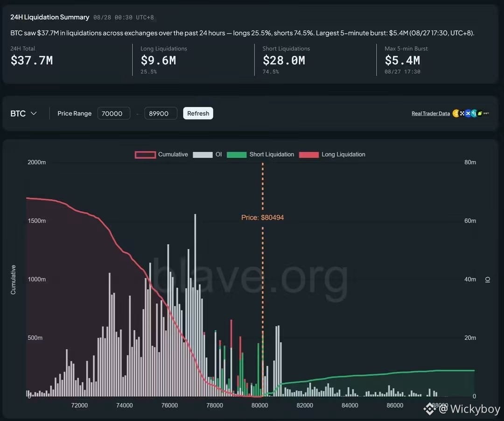This screenshot has height=421, width=504.
Task: Click the green Short Liquidation swatch
Action: (237, 155)
